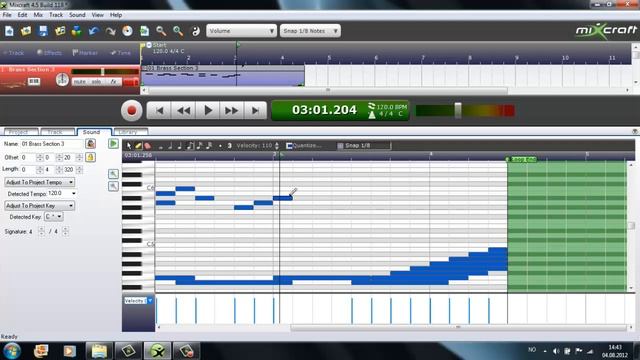Click the +Track button
The width and height of the screenshot is (640, 360).
click(x=14, y=53)
